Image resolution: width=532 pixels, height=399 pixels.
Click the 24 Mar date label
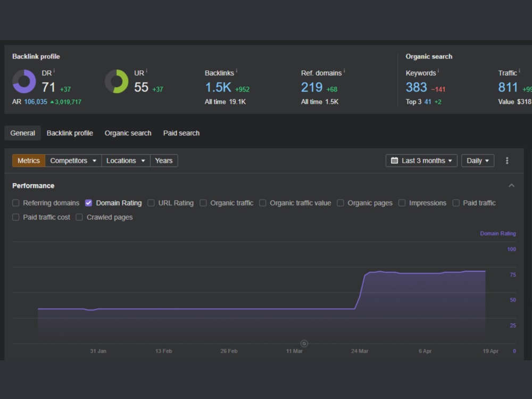[x=359, y=351]
